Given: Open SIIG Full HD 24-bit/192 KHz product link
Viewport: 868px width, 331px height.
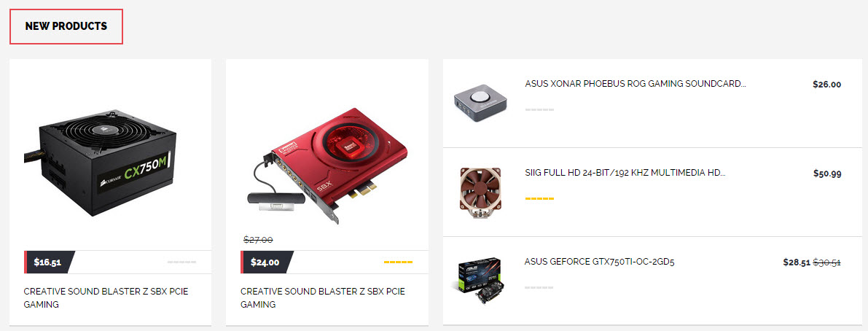Looking at the screenshot, I should 625,173.
